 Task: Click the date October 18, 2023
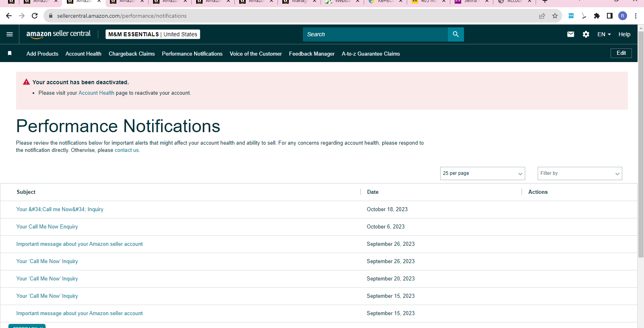pyautogui.click(x=387, y=210)
